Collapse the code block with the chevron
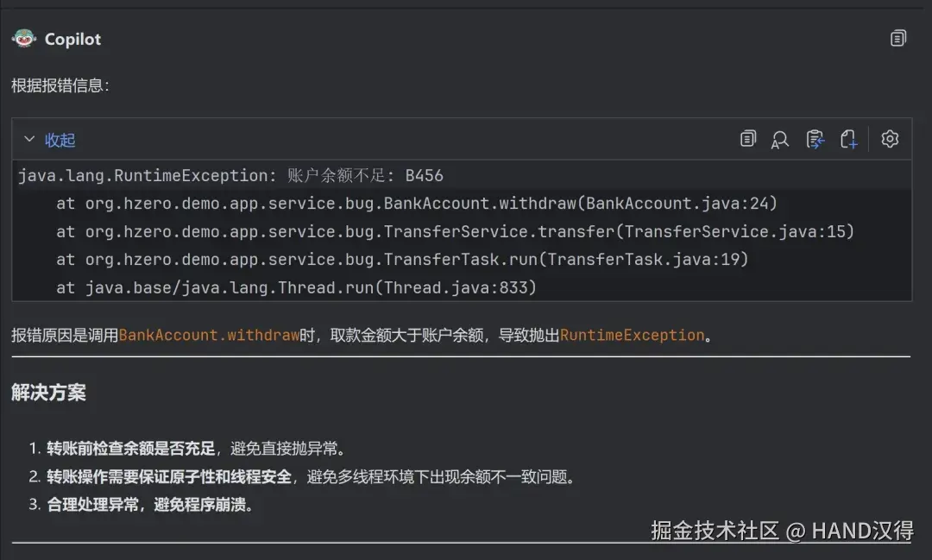The width and height of the screenshot is (932, 560). click(29, 139)
